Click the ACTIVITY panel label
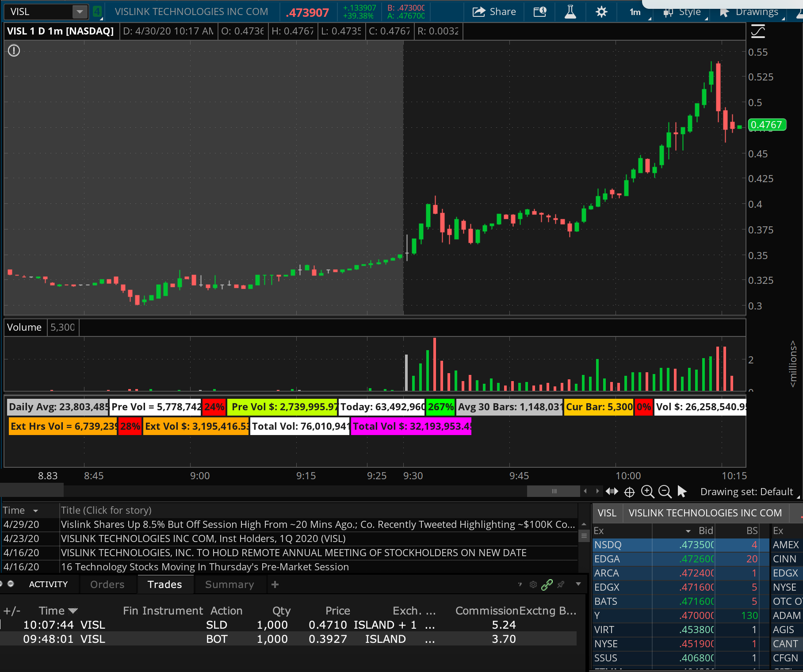 [x=48, y=584]
